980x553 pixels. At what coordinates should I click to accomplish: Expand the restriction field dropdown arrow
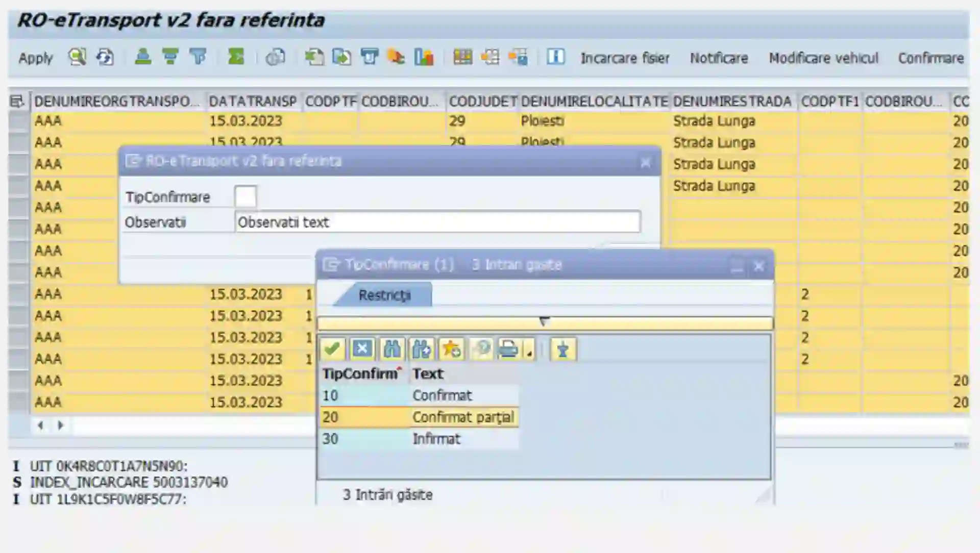(544, 321)
